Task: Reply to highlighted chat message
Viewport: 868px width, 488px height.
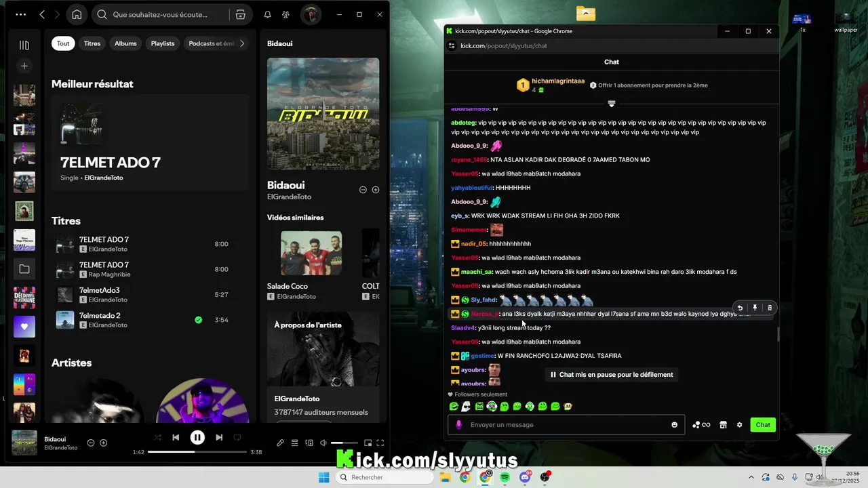Action: point(740,308)
